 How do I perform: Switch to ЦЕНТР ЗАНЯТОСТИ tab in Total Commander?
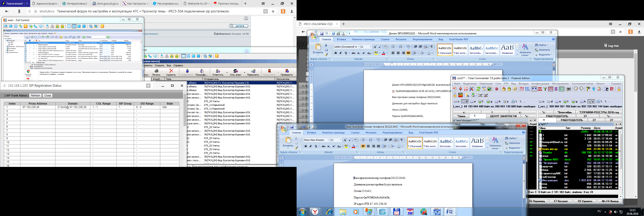[x=503, y=116]
